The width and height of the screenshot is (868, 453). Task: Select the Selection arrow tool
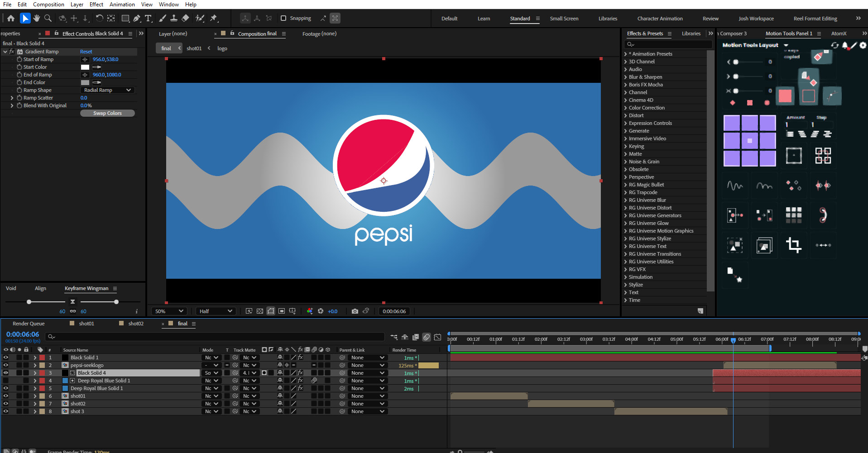25,19
